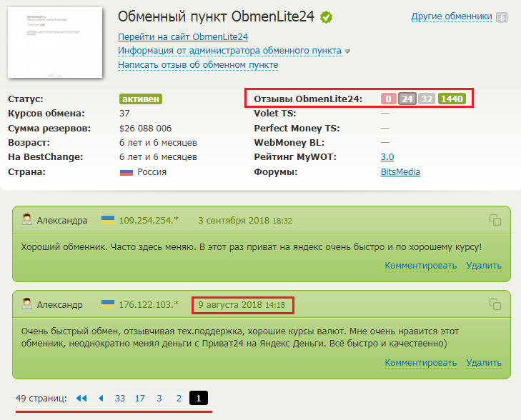Click Александра's user avatar icon

point(27,221)
